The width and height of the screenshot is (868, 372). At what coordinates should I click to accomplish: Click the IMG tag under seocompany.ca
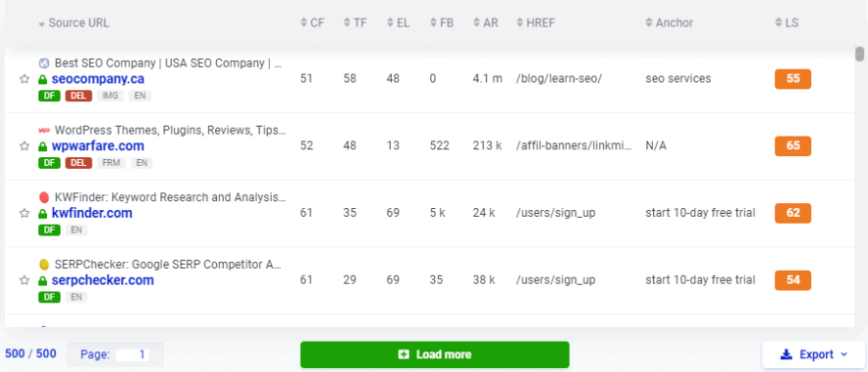pyautogui.click(x=111, y=96)
